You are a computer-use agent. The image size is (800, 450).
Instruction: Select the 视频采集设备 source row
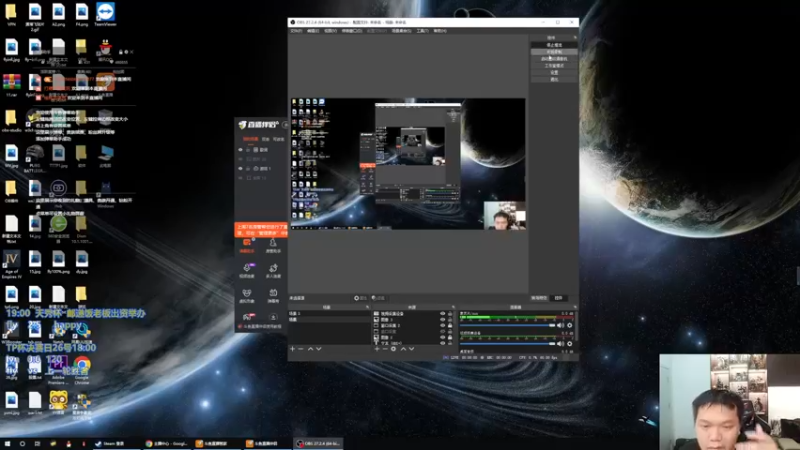(413, 313)
